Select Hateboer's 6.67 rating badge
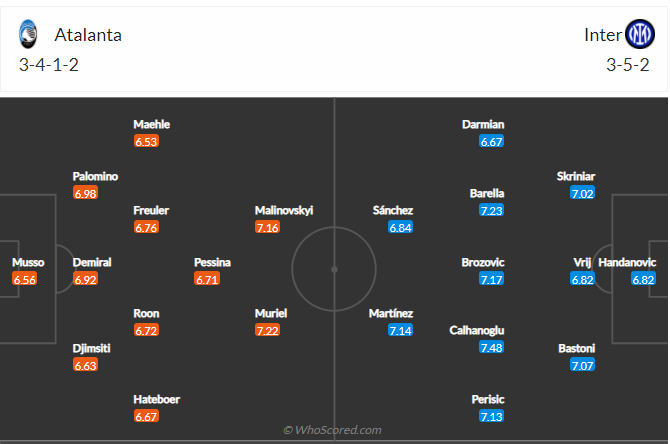The image size is (670, 444). [146, 416]
